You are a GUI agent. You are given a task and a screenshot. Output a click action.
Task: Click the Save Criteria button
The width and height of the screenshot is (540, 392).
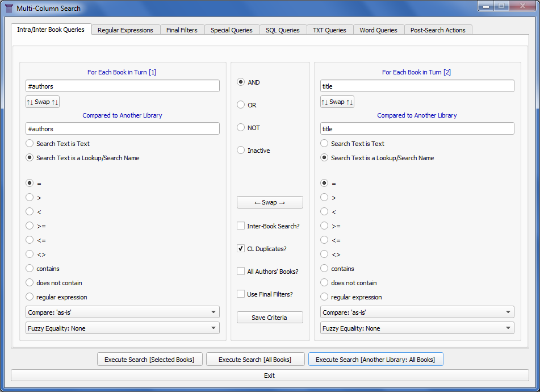pos(270,318)
